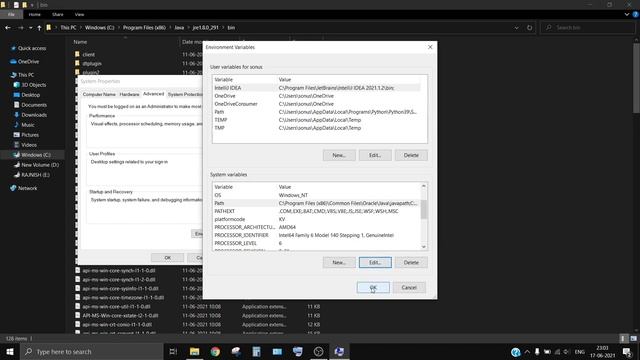Image resolution: width=640 pixels, height=360 pixels.
Task: Select PROCESSOR_IDENTIFIER system variable row
Action: pos(317,235)
